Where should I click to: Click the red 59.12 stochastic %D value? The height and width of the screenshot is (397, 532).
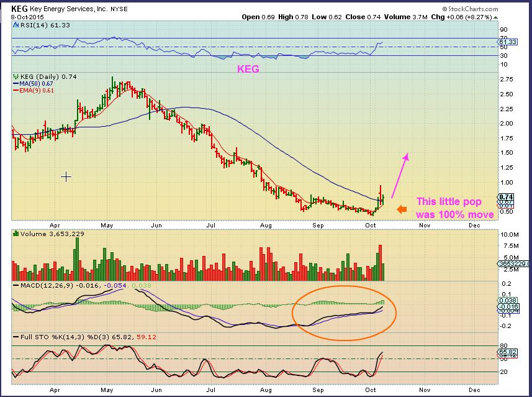[x=147, y=337]
